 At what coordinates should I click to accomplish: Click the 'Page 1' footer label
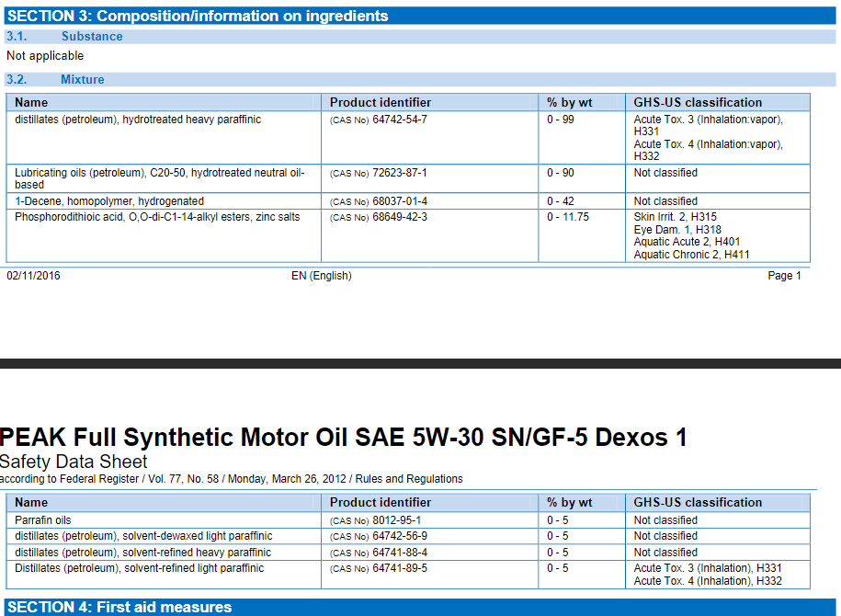pyautogui.click(x=784, y=276)
